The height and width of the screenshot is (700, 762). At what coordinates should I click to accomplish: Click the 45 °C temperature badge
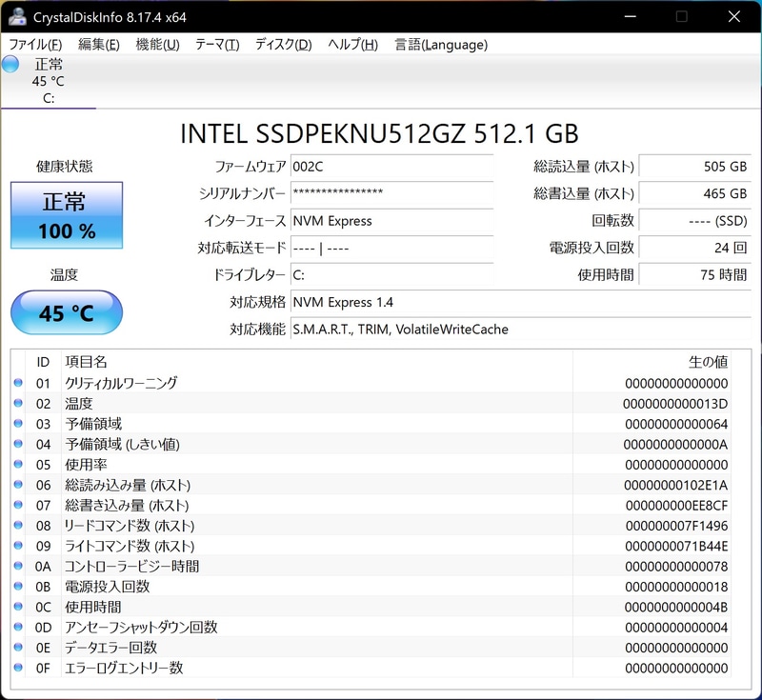pos(66,312)
